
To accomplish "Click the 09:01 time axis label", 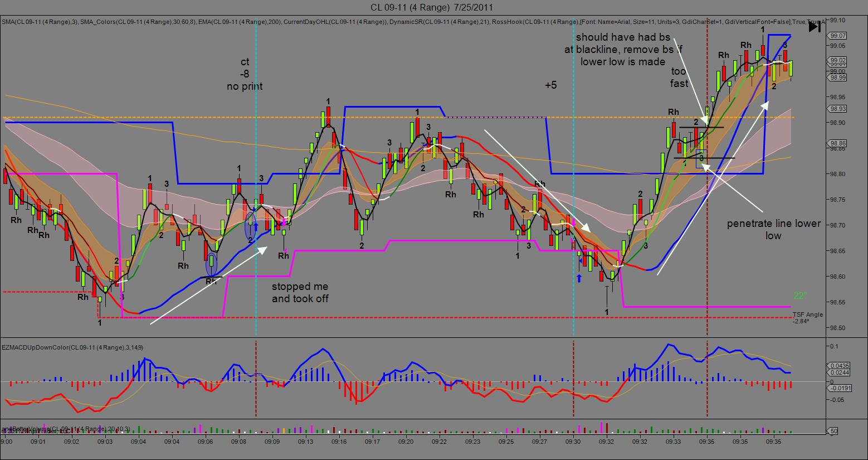I will click(38, 442).
